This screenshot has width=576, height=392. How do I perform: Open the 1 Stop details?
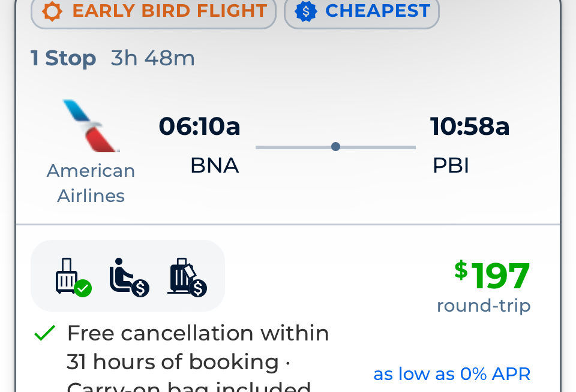click(63, 58)
